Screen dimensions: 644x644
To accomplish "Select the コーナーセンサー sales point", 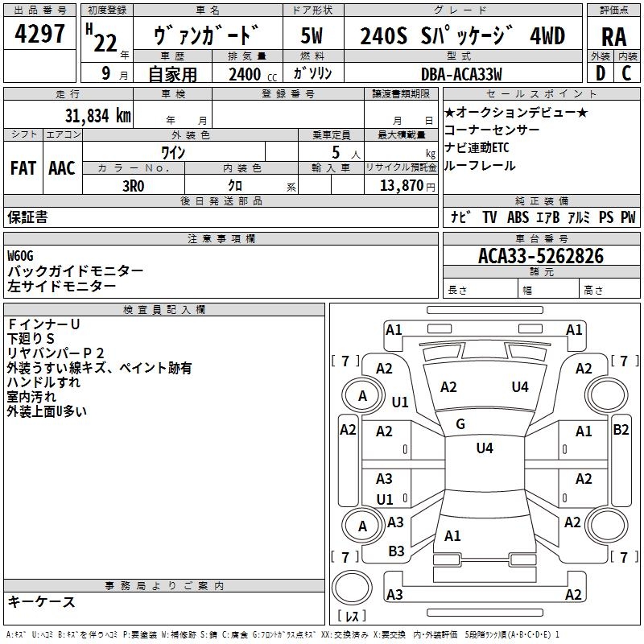I will point(492,130).
